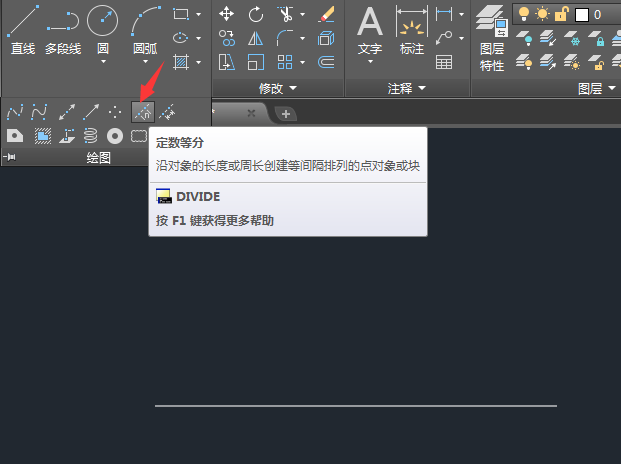Click the Erase tool
621x464 pixels.
[326, 14]
